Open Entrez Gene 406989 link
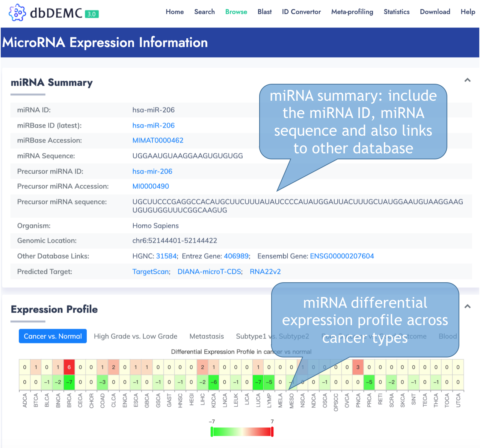 236,256
